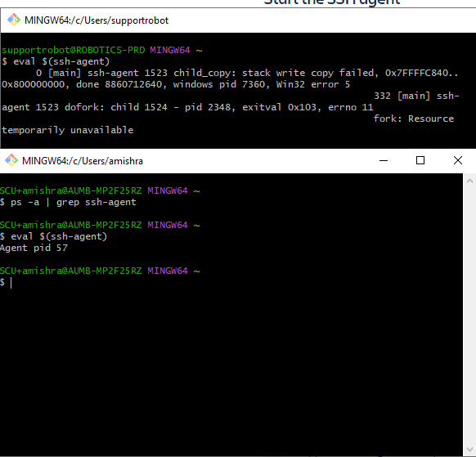Click the 'exitval 0x103, errno 11' text
The image size is (476, 457).
(308, 107)
